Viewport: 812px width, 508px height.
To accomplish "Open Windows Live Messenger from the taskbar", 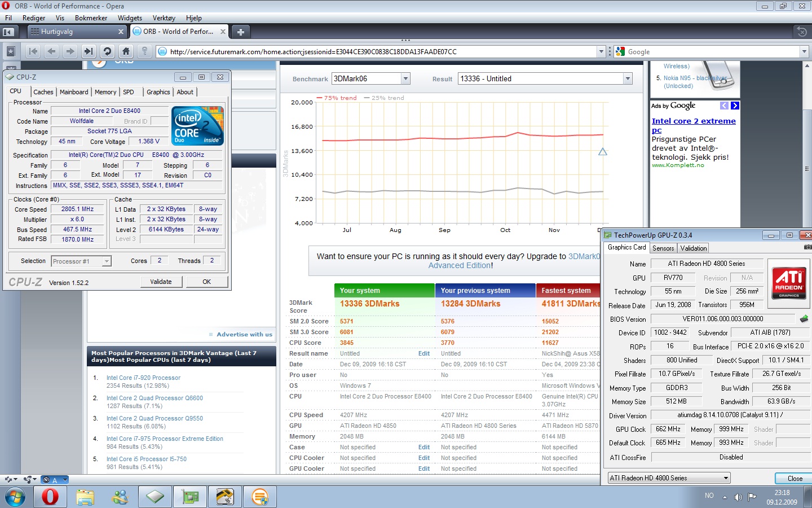I will point(120,497).
